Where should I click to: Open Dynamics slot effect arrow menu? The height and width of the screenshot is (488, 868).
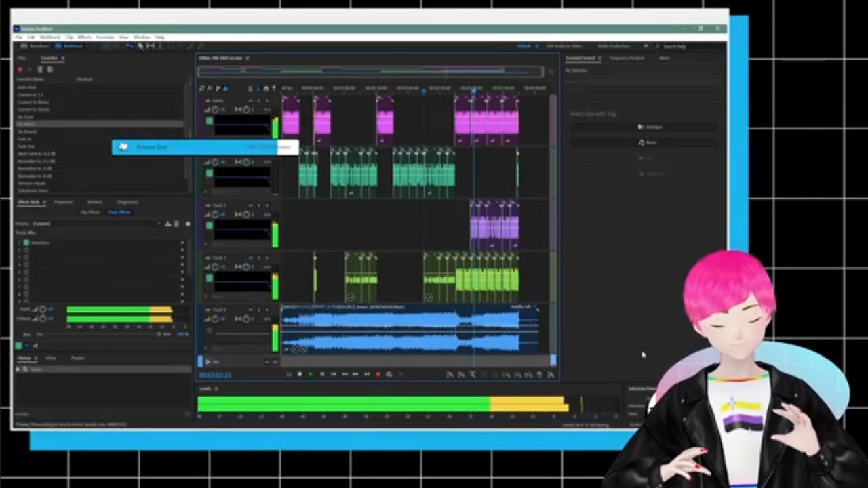(x=182, y=243)
